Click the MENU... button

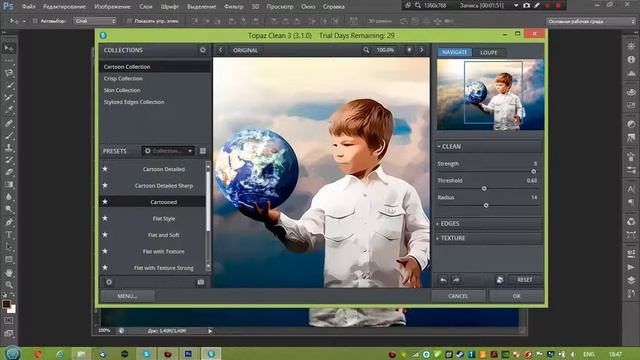point(127,296)
